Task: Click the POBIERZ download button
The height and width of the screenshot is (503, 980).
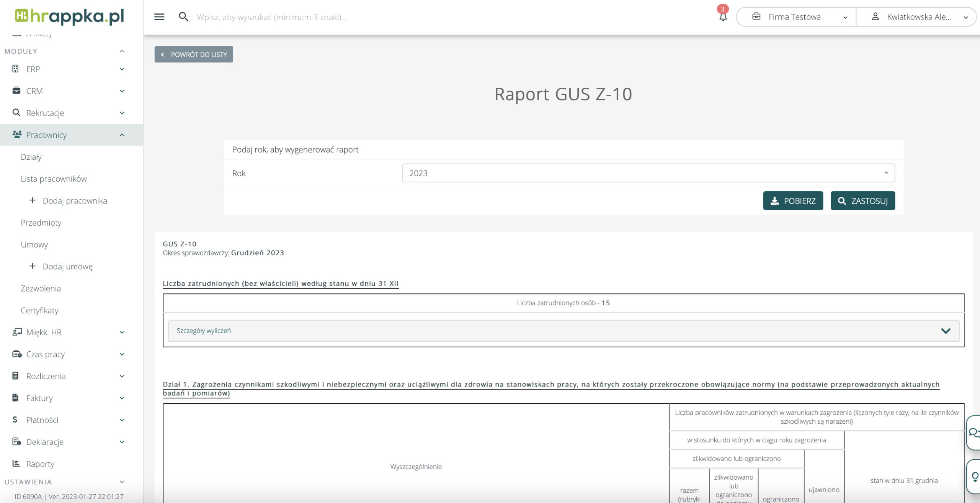Action: click(793, 201)
